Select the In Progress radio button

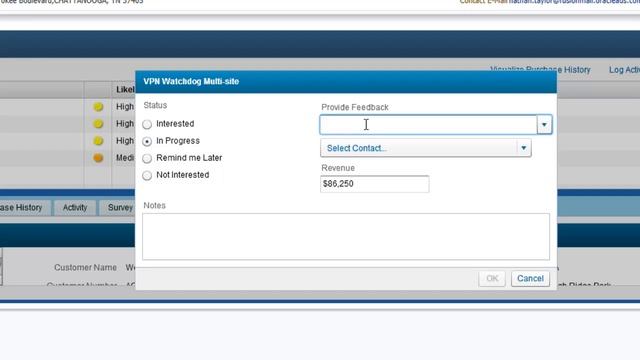pos(147,141)
